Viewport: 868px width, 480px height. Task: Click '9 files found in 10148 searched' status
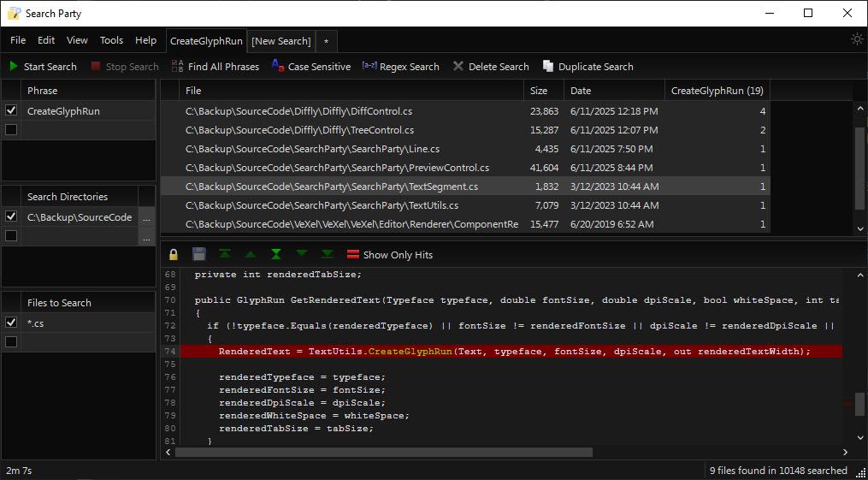pos(778,471)
